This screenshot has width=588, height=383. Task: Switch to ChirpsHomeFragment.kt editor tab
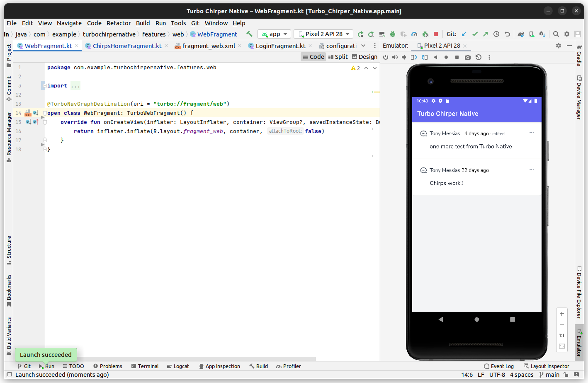[x=127, y=46]
